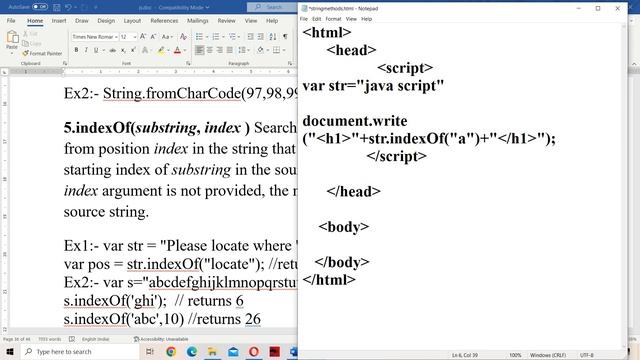Toggle Bold formatting
This screenshot has height=360, width=640.
click(76, 50)
